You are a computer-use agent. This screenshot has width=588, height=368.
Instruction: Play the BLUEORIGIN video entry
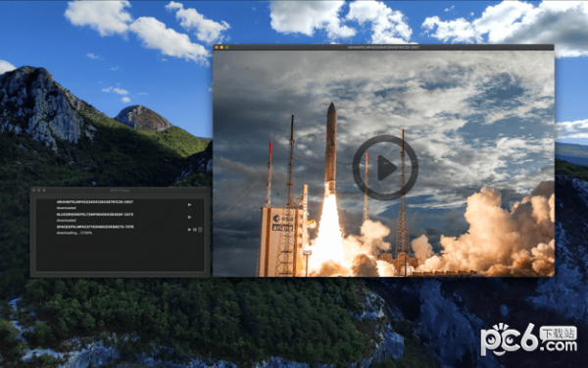pyautogui.click(x=189, y=217)
